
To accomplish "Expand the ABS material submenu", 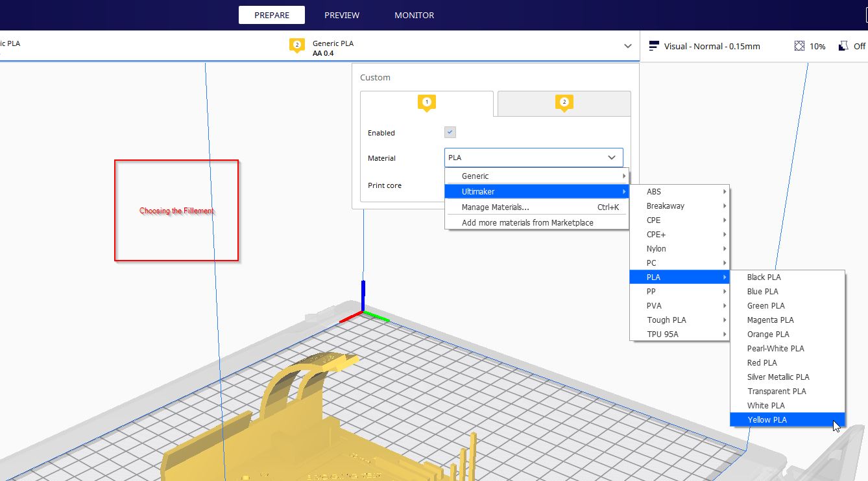I will click(680, 191).
